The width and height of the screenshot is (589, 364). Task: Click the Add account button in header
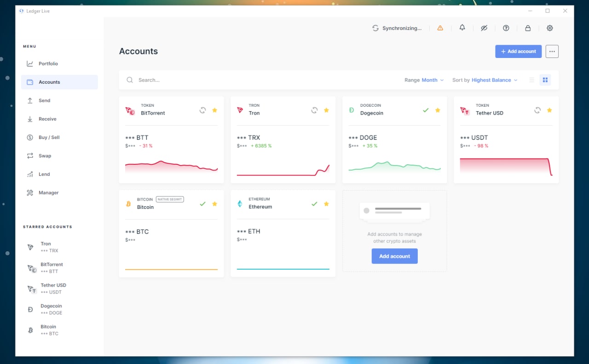518,52
